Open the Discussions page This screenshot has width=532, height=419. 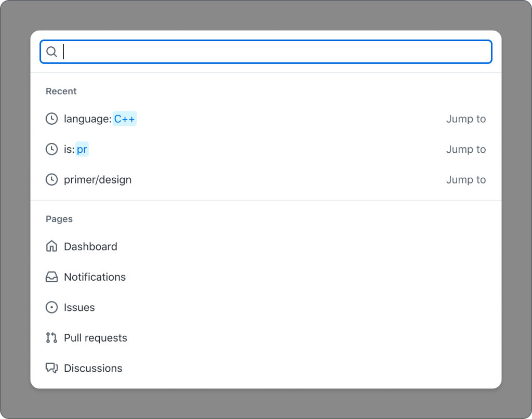(93, 369)
